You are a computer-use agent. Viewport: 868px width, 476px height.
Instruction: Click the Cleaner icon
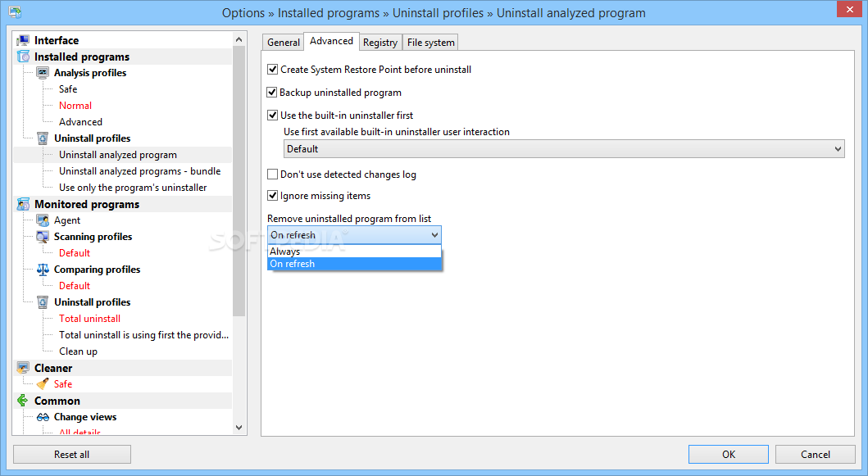point(23,368)
